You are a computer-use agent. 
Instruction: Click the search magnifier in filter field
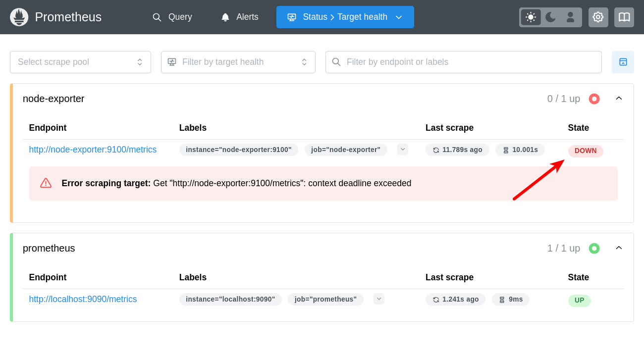(x=336, y=62)
